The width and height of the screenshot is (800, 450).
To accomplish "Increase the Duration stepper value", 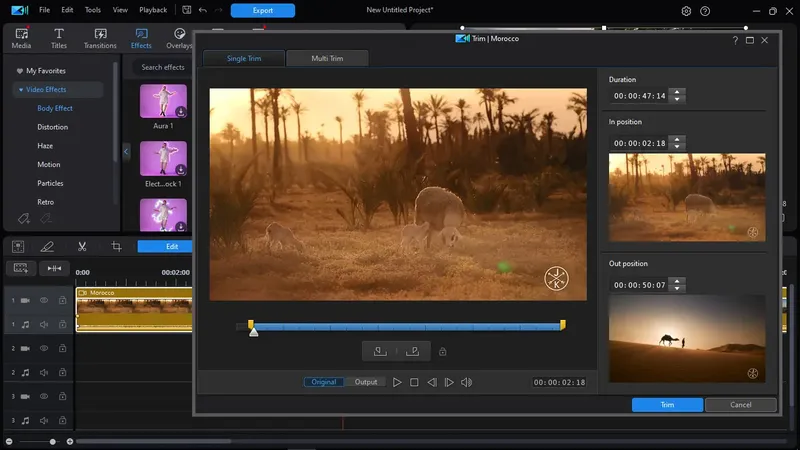I will (x=678, y=92).
